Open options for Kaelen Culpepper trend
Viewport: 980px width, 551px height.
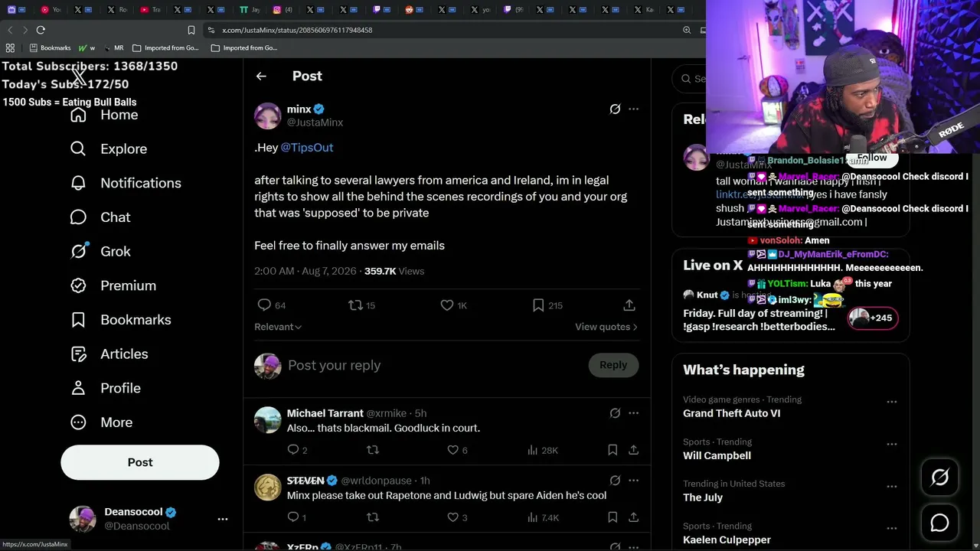(892, 528)
